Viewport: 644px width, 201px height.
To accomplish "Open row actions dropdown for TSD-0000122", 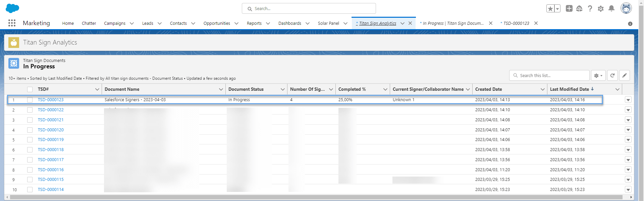I will pyautogui.click(x=628, y=110).
